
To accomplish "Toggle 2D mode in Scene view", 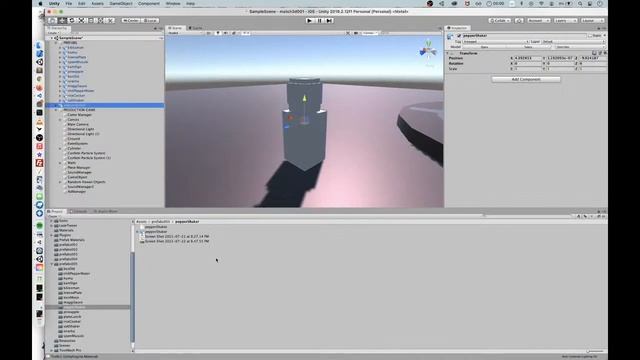I will [209, 33].
